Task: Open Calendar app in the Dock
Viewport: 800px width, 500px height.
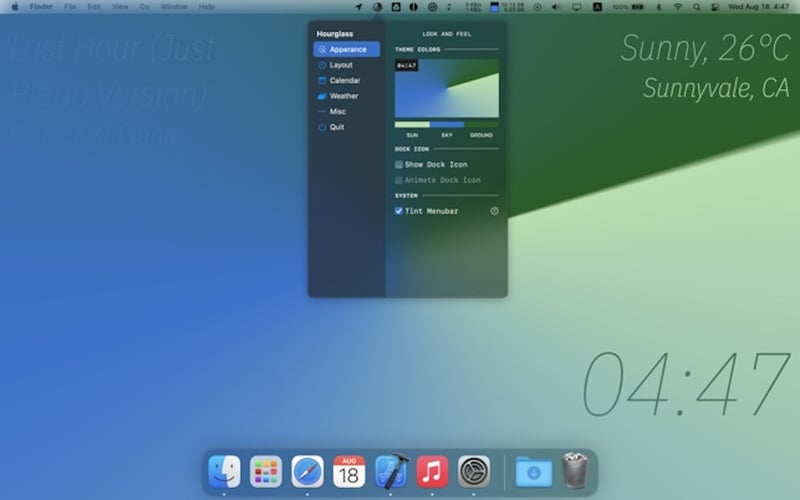Action: [349, 471]
